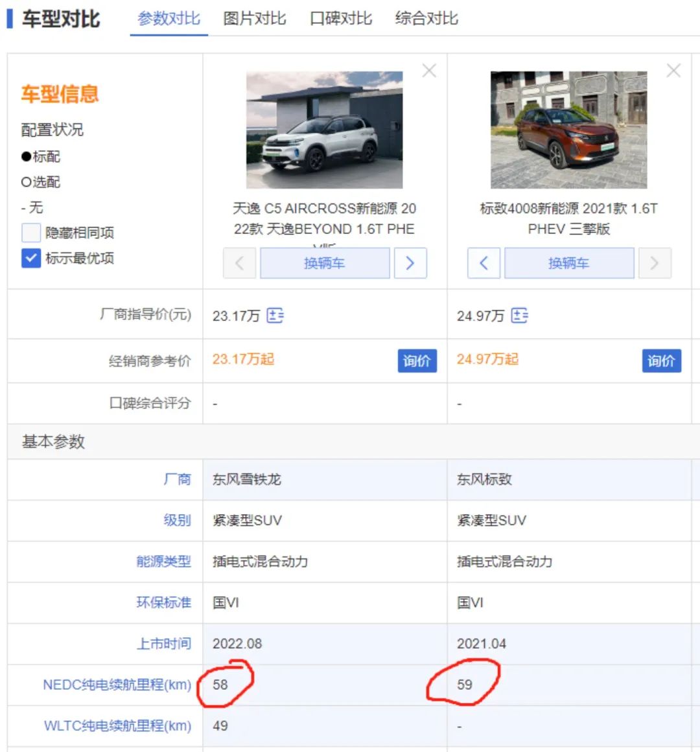Open the 天逸 C5 AIRCROSS新能源 model title link

tap(325, 218)
